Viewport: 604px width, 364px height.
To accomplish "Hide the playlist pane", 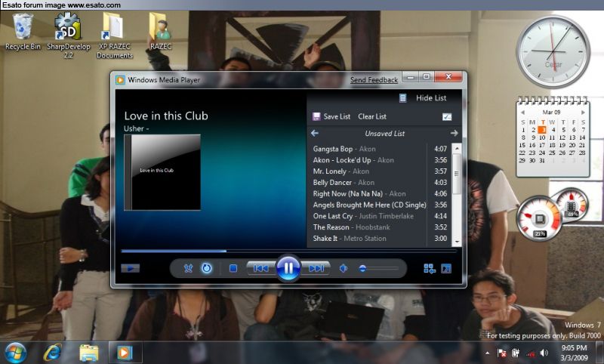I will tap(431, 98).
